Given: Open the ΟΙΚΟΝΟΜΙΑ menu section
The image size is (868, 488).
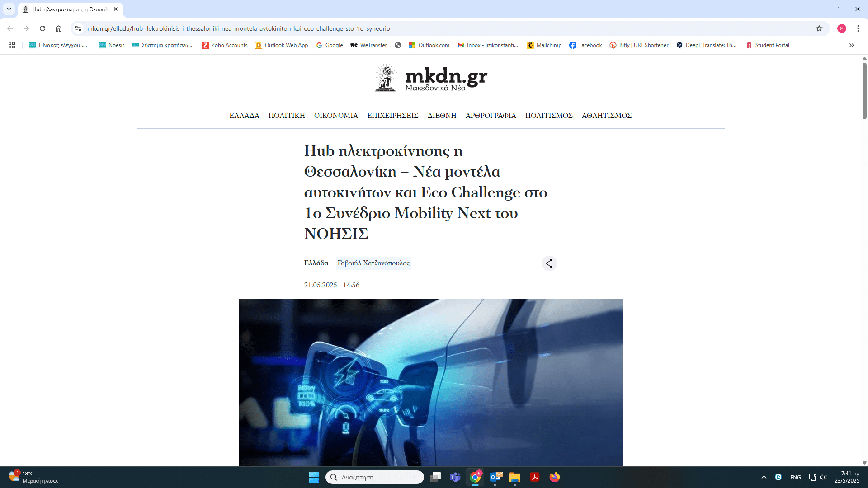Looking at the screenshot, I should 336,116.
